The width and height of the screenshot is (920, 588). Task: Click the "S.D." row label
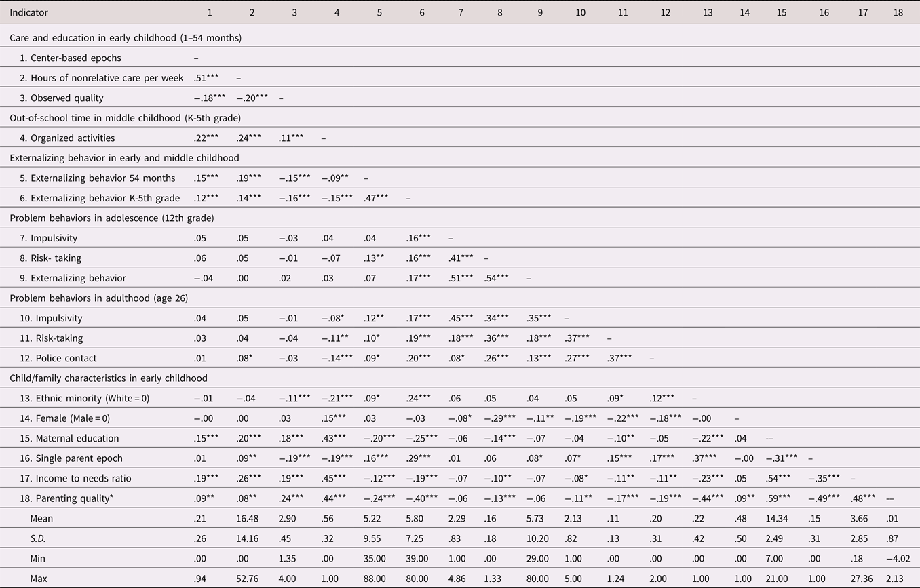[x=39, y=539]
